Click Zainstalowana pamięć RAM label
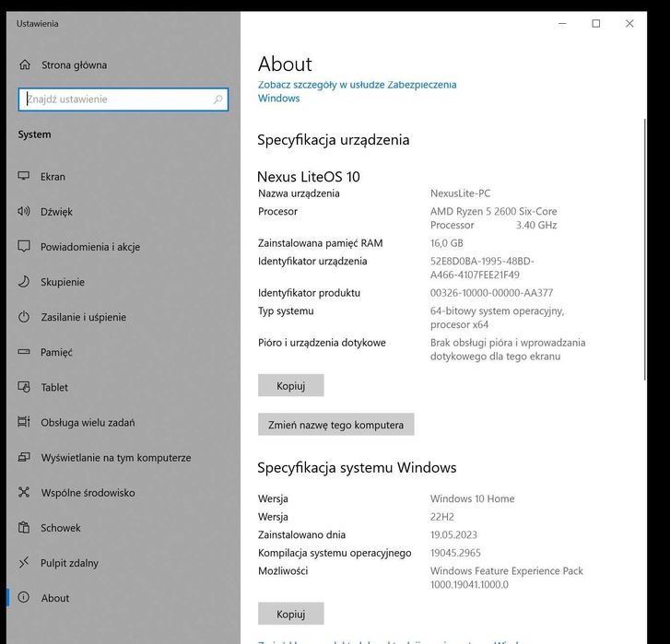Screen dimensions: 670x644 [321, 243]
